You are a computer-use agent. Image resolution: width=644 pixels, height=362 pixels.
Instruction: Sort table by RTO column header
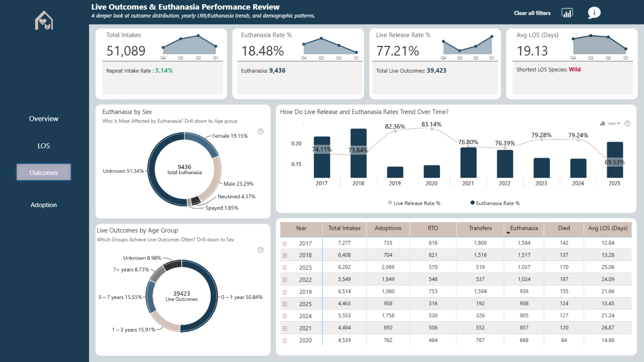433,228
